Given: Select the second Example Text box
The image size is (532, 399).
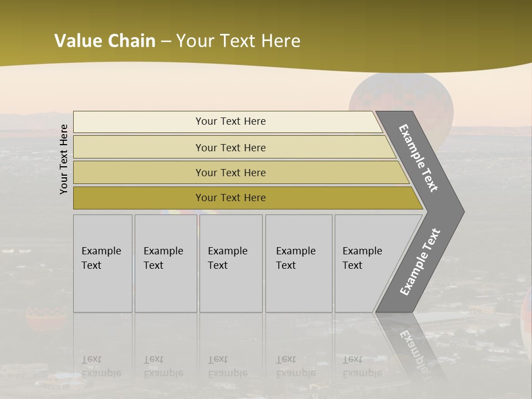Looking at the screenshot, I should pyautogui.click(x=165, y=263).
